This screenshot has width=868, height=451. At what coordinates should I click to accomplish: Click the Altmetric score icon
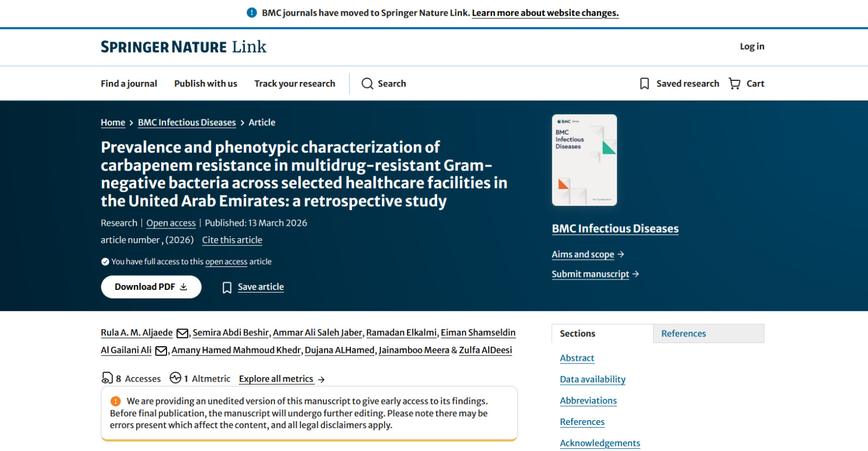(x=175, y=378)
